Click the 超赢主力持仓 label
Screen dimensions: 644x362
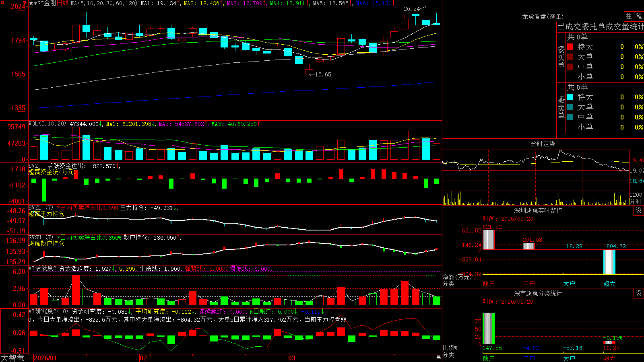(46, 214)
